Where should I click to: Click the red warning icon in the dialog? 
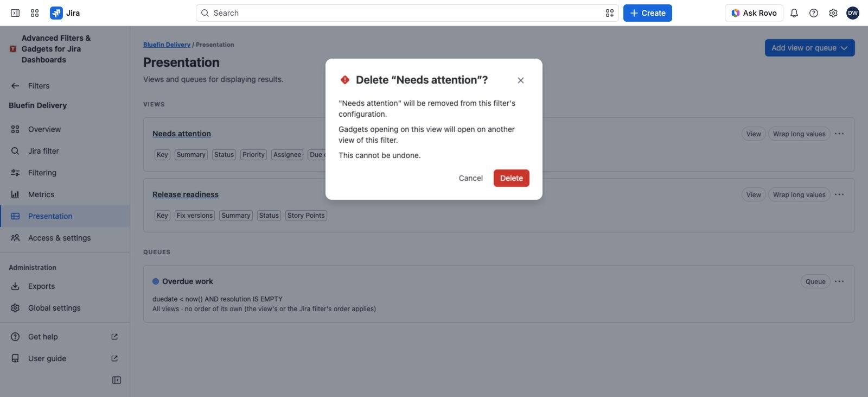pos(345,80)
